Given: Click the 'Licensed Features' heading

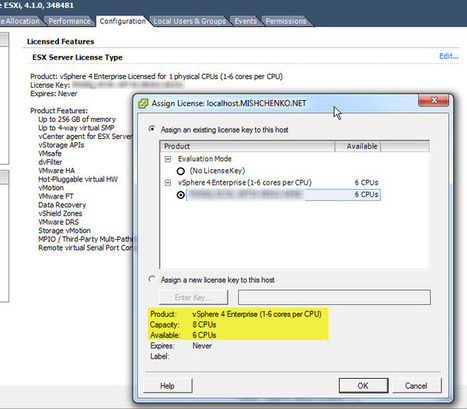Looking at the screenshot, I should pyautogui.click(x=60, y=42).
